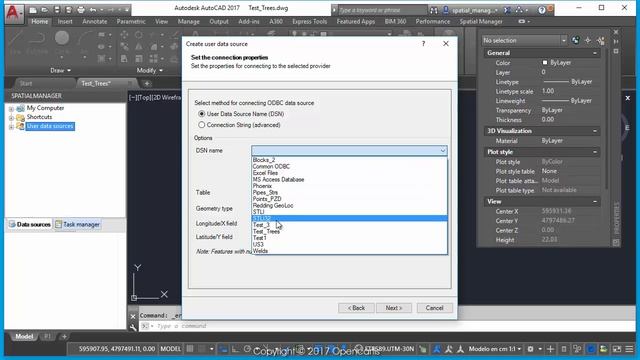The height and width of the screenshot is (360, 640).
Task: Click the dialog help question mark
Action: pyautogui.click(x=423, y=43)
